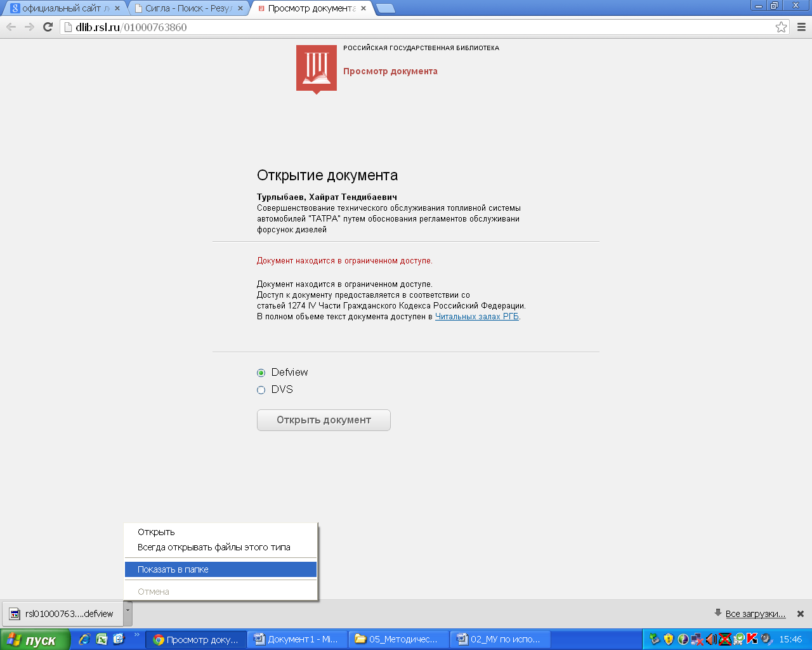Click the 15:46 system clock

790,639
